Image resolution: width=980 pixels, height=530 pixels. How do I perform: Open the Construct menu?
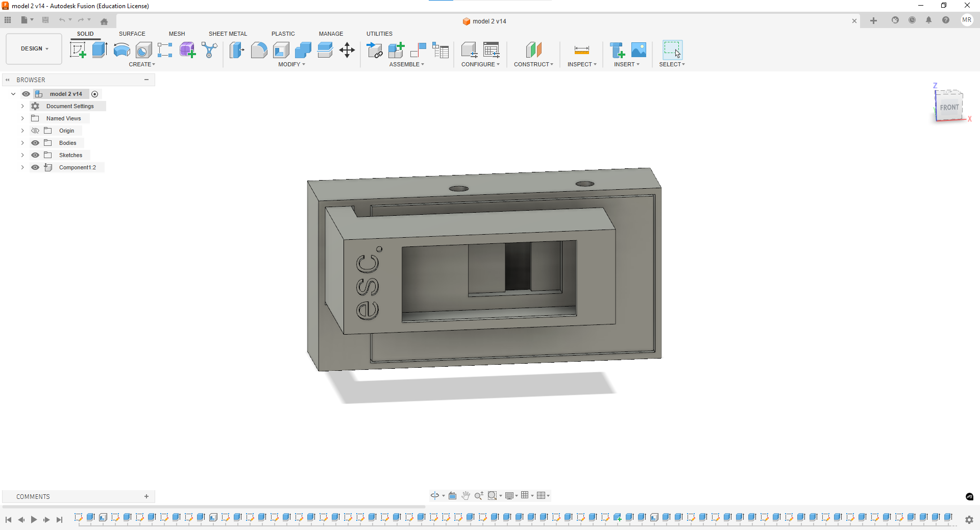pyautogui.click(x=533, y=64)
